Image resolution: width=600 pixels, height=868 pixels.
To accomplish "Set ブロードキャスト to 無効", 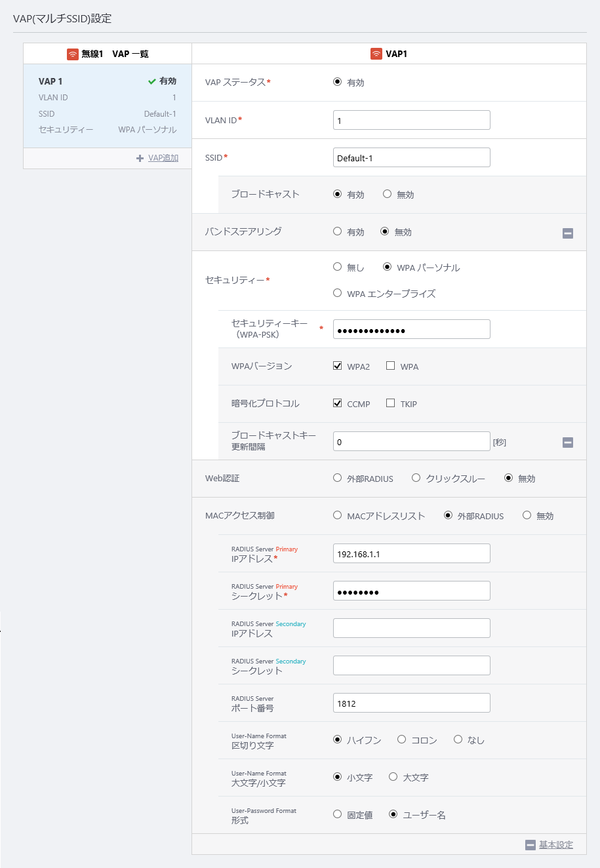I will pyautogui.click(x=388, y=194).
